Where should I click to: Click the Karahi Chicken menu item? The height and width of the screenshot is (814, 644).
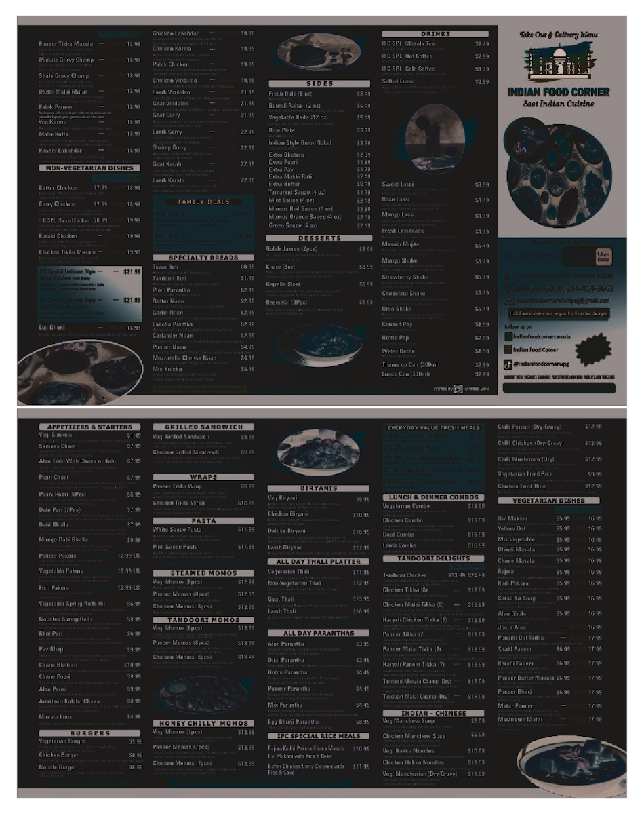57,236
